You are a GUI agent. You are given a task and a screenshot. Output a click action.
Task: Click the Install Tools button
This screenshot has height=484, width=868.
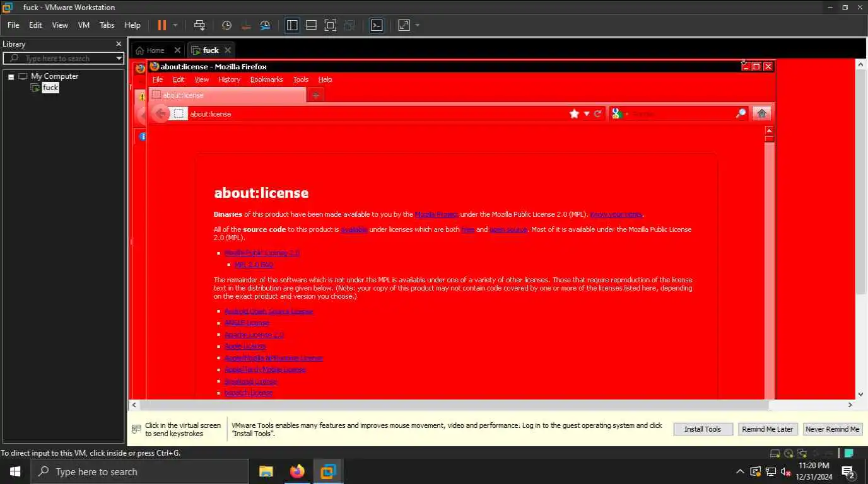click(703, 429)
